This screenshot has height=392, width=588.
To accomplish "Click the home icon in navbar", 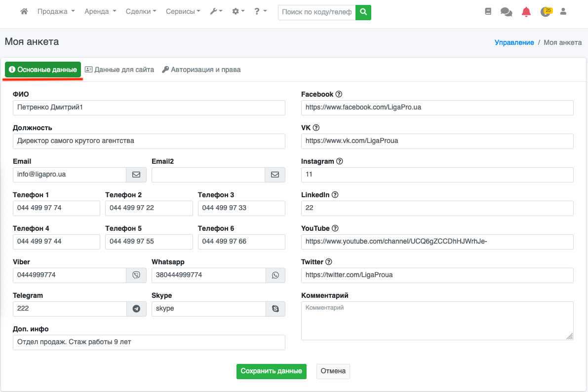I will pos(24,11).
